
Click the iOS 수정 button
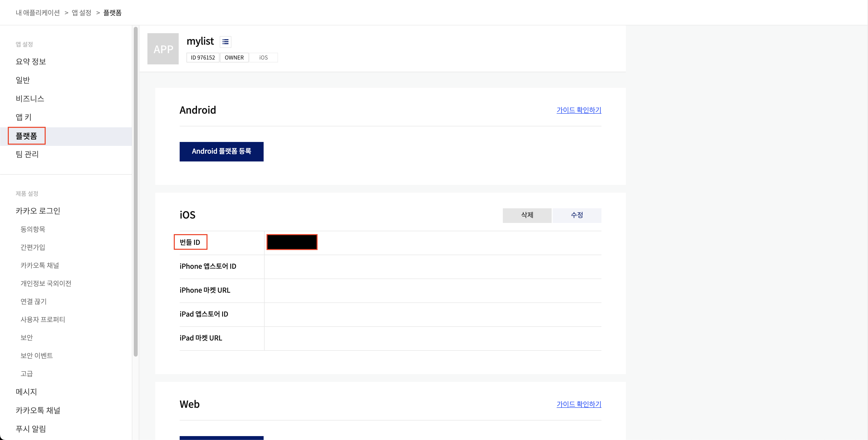tap(577, 215)
